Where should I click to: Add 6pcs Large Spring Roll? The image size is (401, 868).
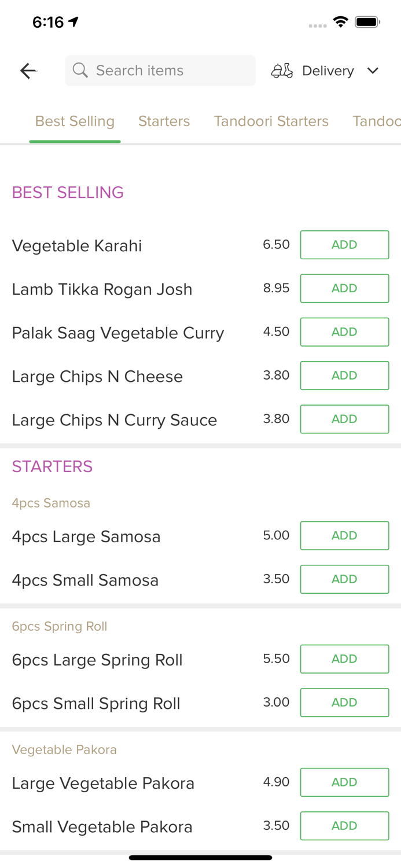[x=344, y=659]
